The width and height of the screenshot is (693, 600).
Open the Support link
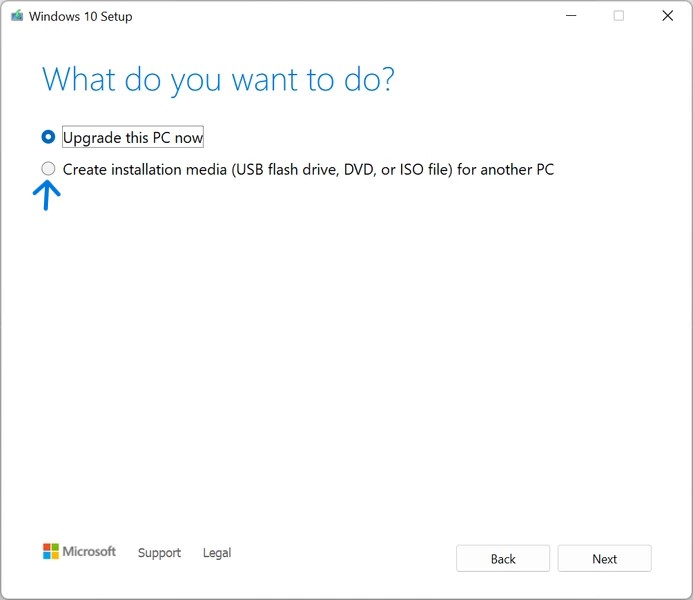tap(159, 552)
